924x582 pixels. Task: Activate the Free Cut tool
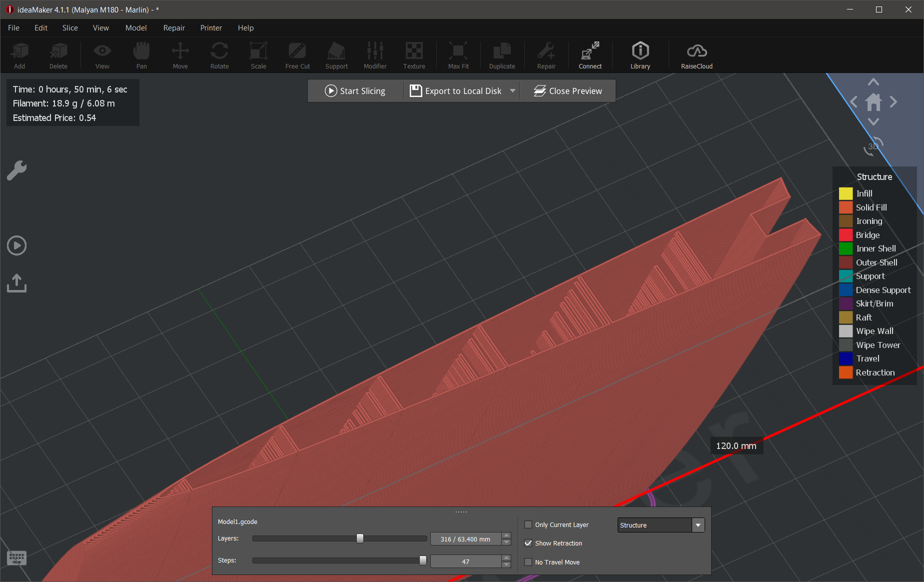[x=297, y=55]
